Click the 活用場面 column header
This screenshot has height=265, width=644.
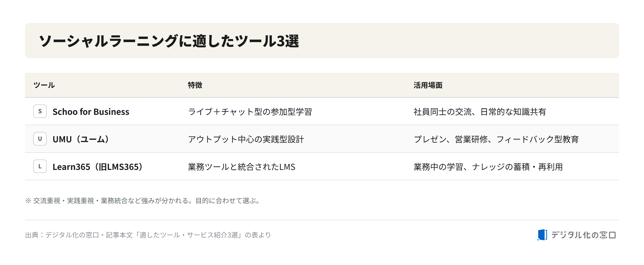tap(428, 85)
